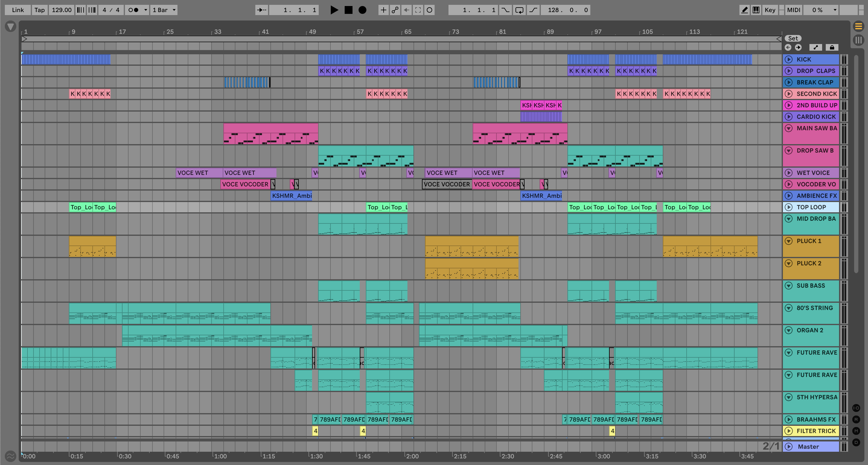868x465 pixels.
Task: Toggle Computer MIDI Keyboard icon
Action: (x=756, y=10)
